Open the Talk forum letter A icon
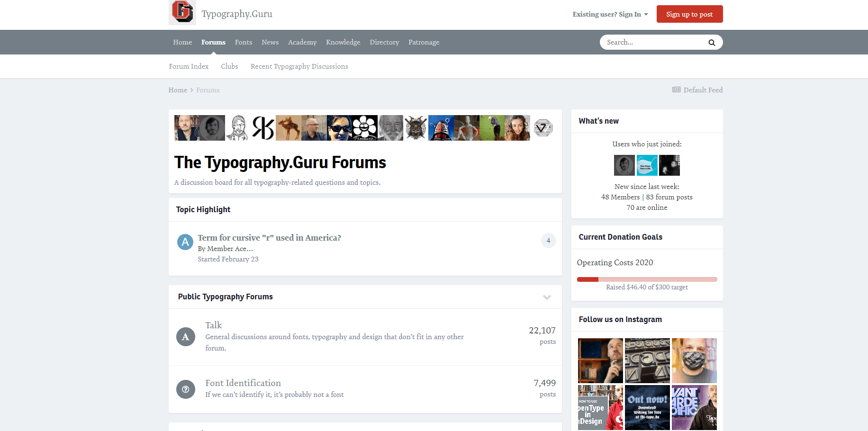 tap(186, 337)
